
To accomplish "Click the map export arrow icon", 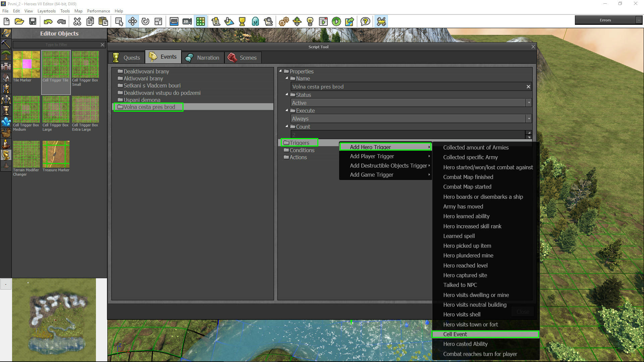I will [350, 21].
